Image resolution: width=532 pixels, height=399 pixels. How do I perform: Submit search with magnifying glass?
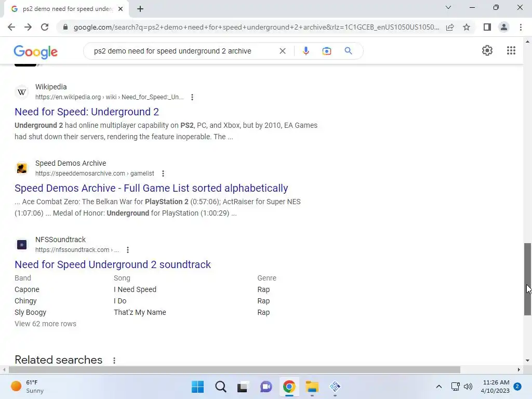(348, 51)
